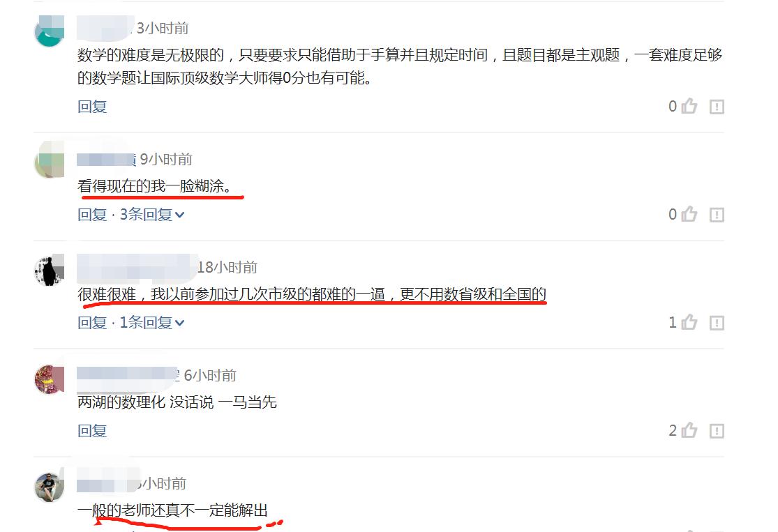The width and height of the screenshot is (778, 532).
Task: Like the comment starting with 很难很难
Action: (689, 322)
